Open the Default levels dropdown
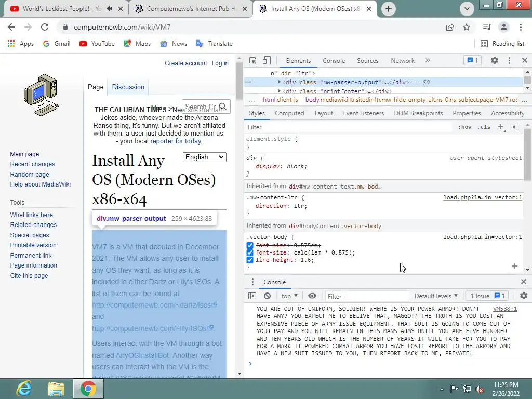The image size is (532, 399). point(436,296)
